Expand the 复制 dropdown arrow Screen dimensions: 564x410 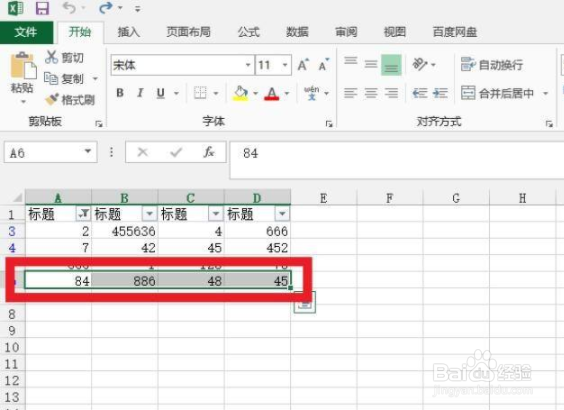(x=95, y=78)
